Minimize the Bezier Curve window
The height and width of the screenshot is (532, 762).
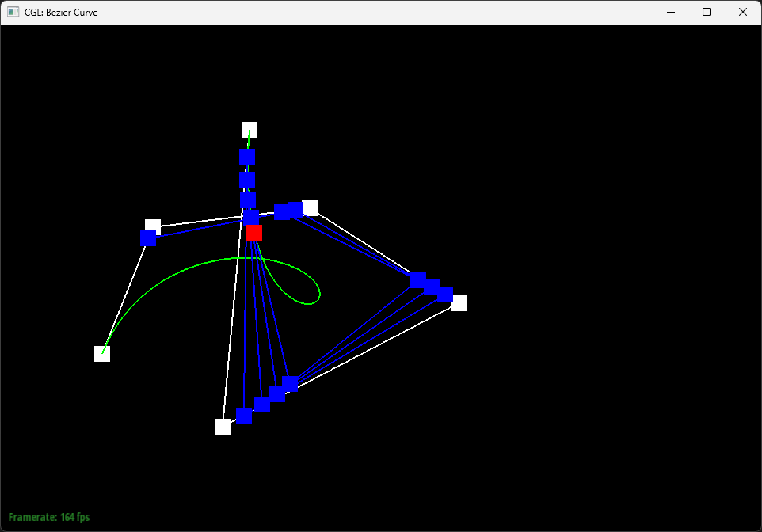[671, 12]
